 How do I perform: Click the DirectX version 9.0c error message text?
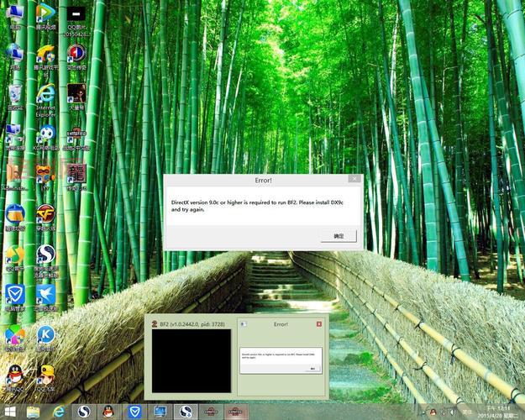pos(257,206)
